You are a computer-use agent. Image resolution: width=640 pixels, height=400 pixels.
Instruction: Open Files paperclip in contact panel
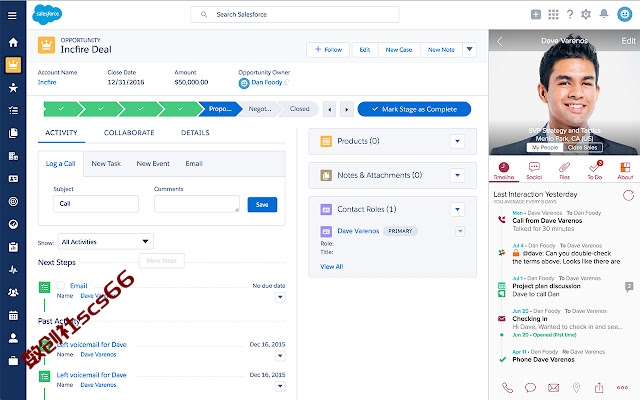(564, 171)
